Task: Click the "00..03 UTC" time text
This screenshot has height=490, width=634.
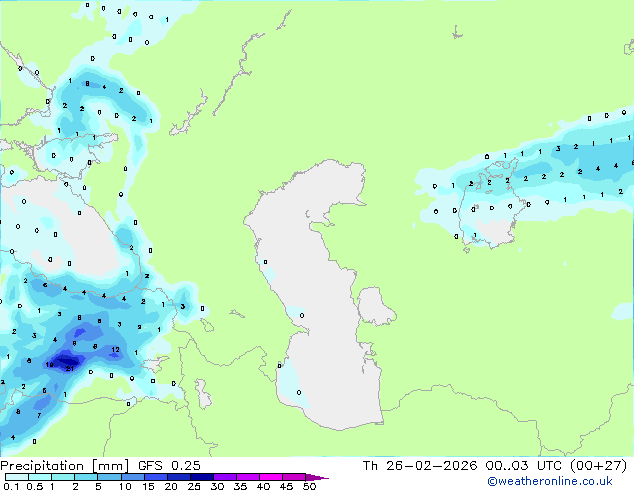Action: pos(524,466)
